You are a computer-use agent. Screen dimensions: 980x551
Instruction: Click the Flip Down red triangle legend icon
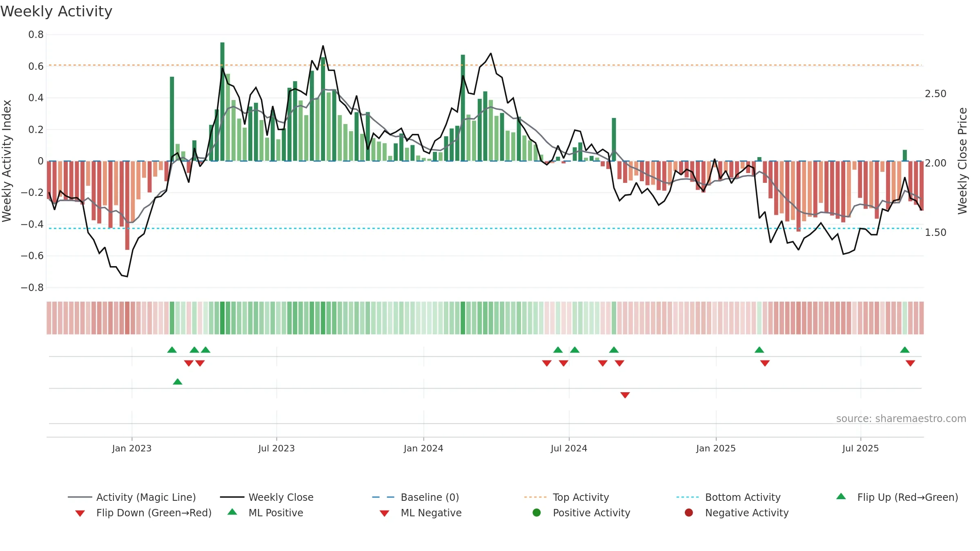click(80, 513)
